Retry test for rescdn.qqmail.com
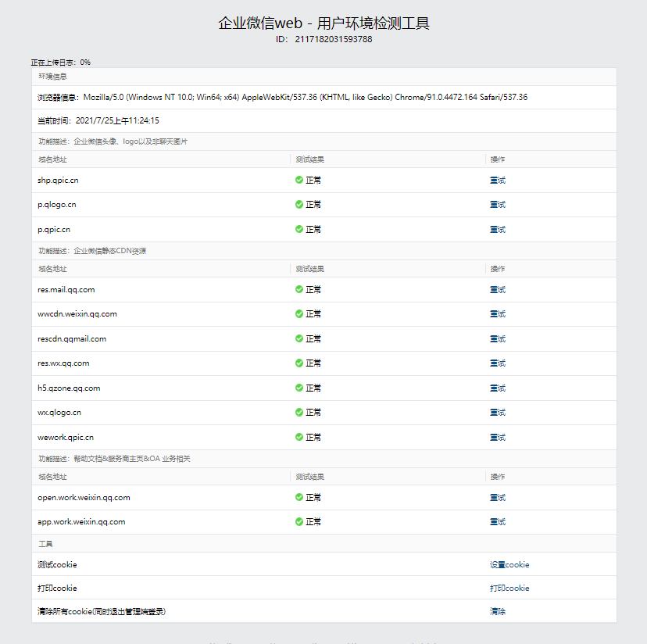647x644 pixels. pyautogui.click(x=498, y=338)
